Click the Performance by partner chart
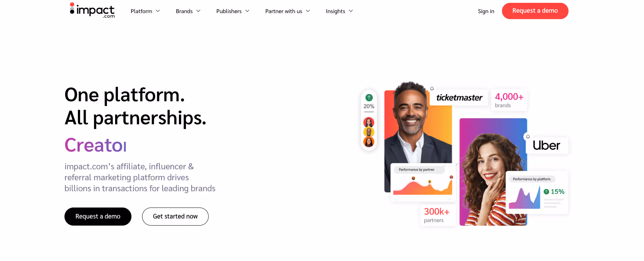This screenshot has width=644, height=261. [x=423, y=182]
